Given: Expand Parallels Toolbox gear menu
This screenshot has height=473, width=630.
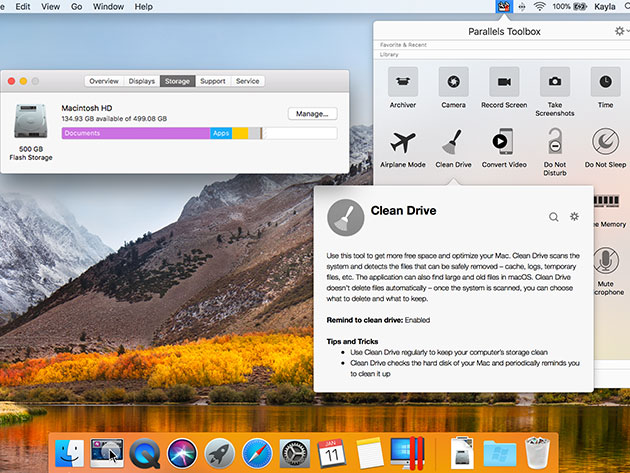Looking at the screenshot, I should coord(620,31).
